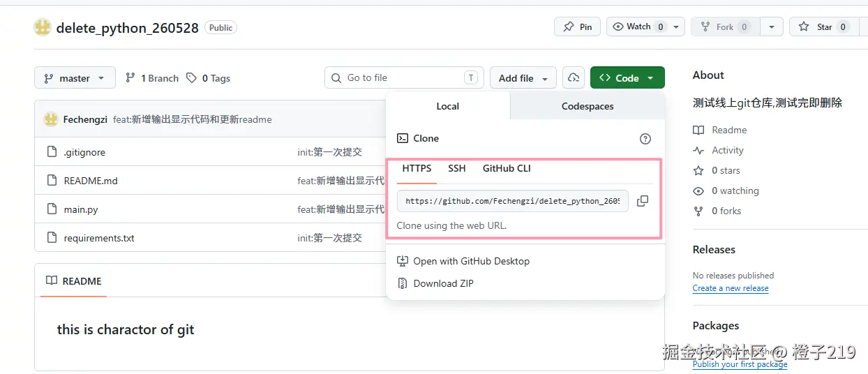The image size is (868, 374).
Task: Click the Watch button
Action: (638, 27)
